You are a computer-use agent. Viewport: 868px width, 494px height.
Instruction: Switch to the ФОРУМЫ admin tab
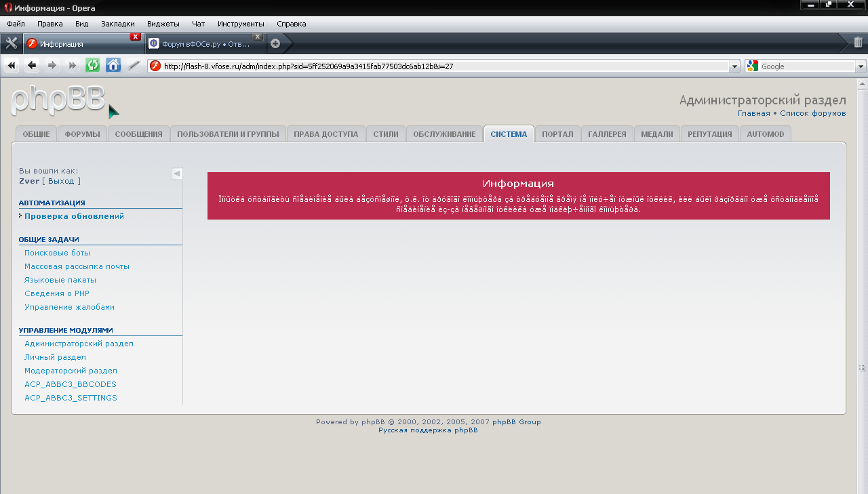coord(82,134)
